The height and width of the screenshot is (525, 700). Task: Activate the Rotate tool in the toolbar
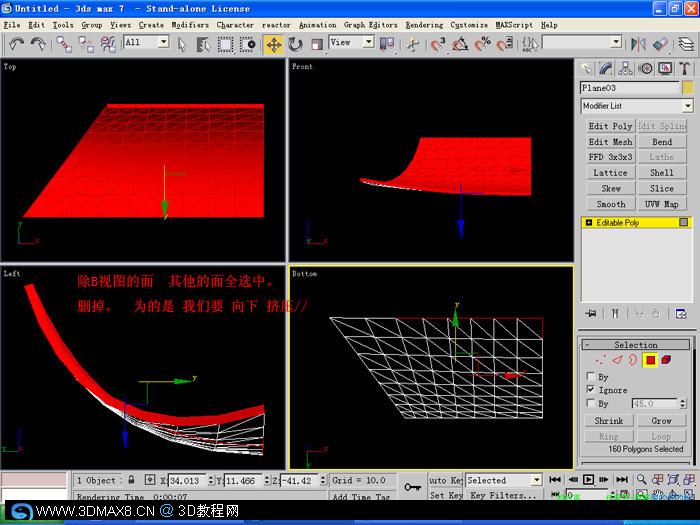tap(295, 44)
